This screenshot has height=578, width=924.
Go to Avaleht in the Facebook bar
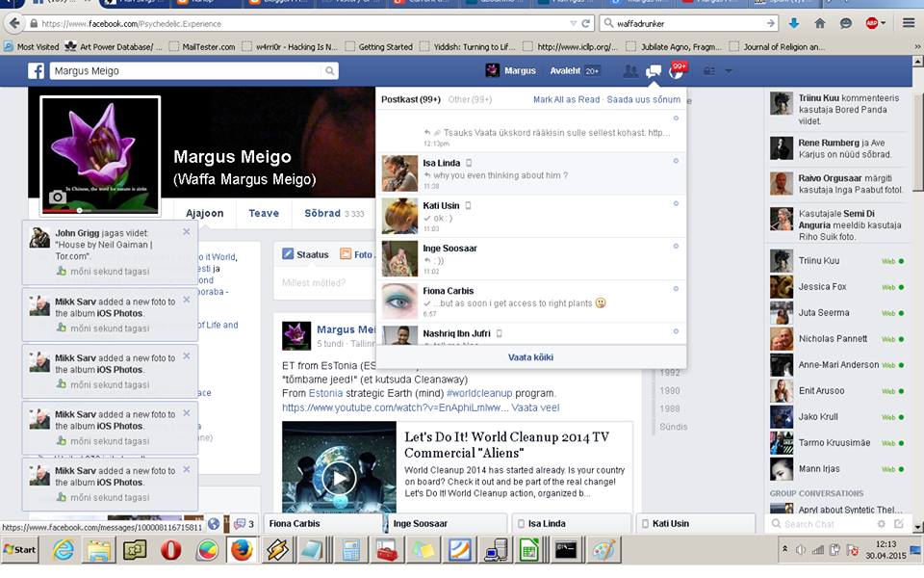(565, 70)
